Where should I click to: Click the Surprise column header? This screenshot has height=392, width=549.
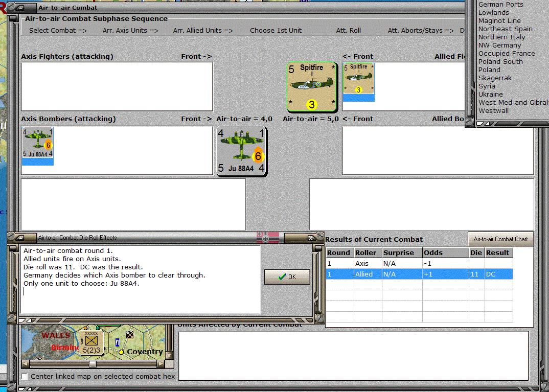click(402, 252)
